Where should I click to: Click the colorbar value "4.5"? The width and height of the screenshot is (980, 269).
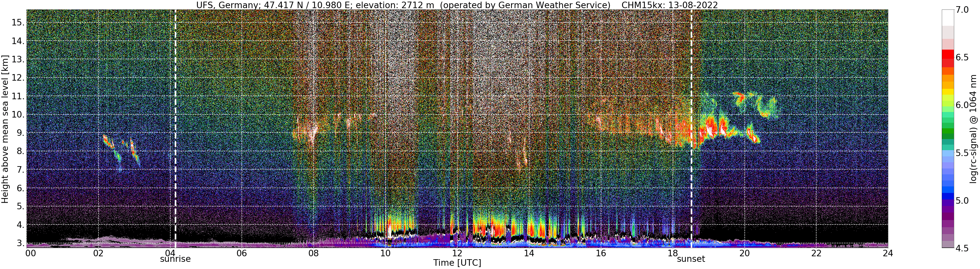[962, 248]
